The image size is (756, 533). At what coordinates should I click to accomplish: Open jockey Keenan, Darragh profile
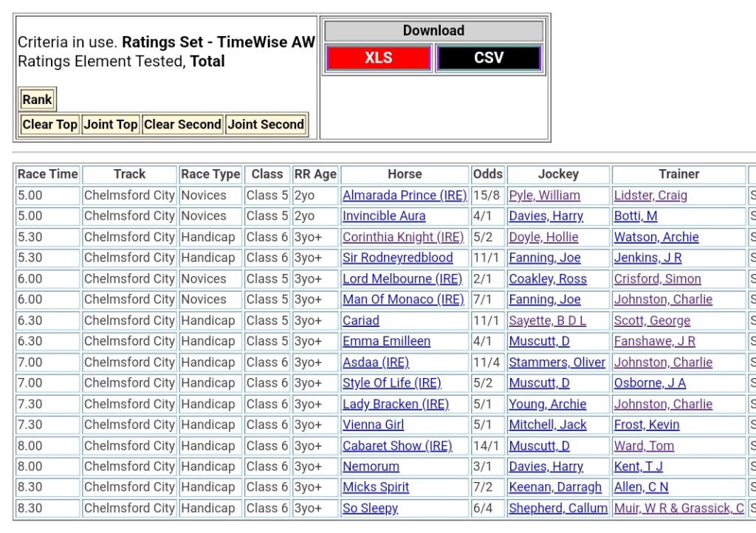coord(554,487)
